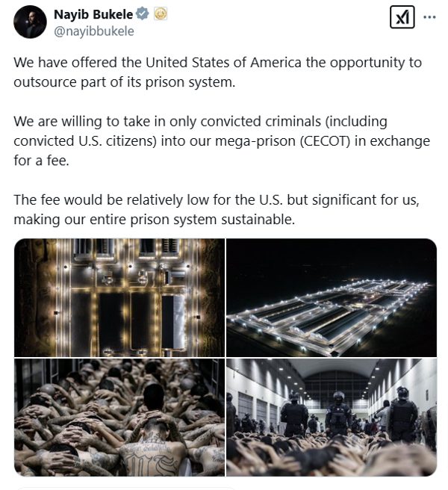Click the gold affiliation badge beside the name

pos(159,13)
